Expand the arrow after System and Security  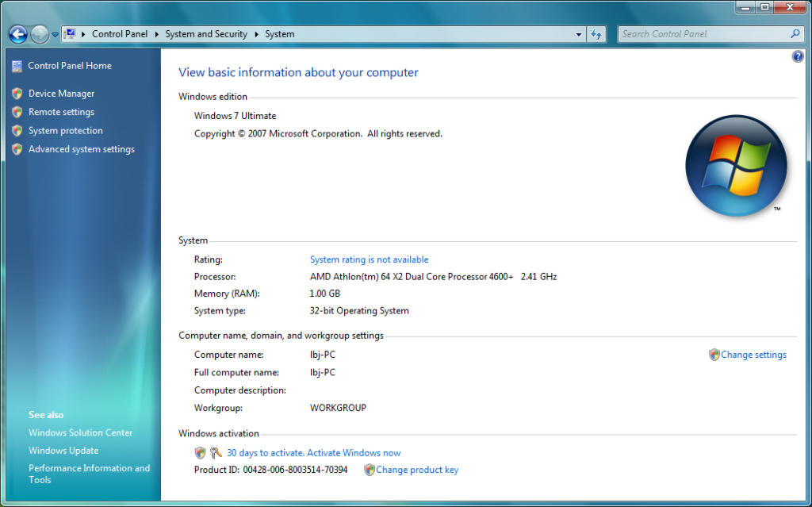tap(256, 34)
